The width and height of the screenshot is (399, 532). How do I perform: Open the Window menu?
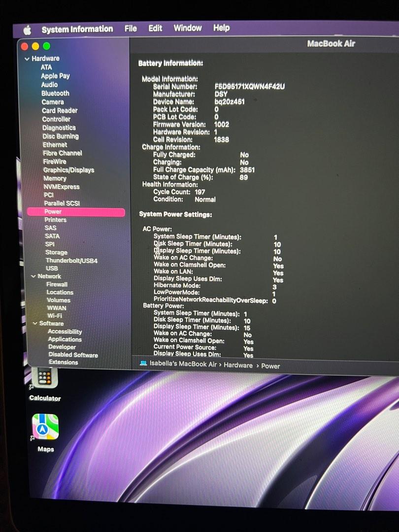coord(188,28)
